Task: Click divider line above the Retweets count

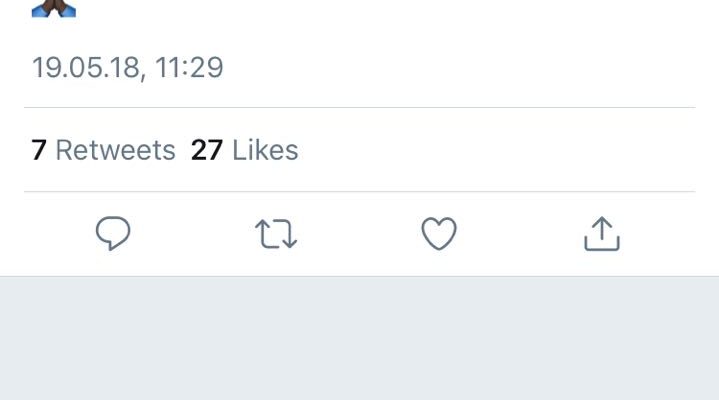Action: point(360,107)
